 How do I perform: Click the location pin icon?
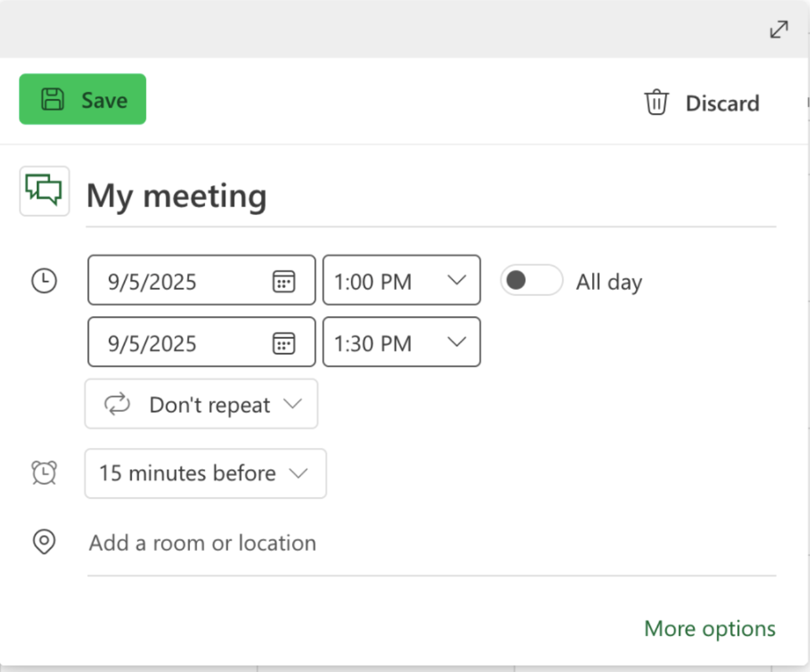click(x=44, y=542)
